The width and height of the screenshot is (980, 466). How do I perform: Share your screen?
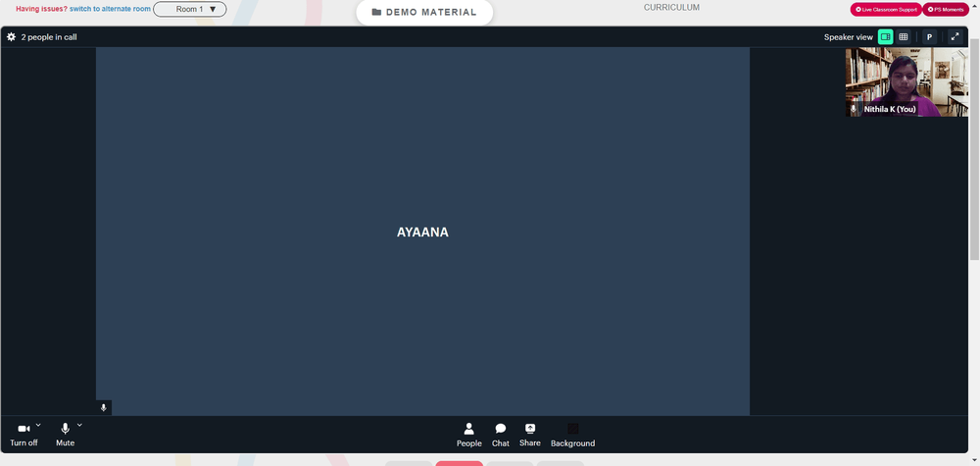point(530,435)
